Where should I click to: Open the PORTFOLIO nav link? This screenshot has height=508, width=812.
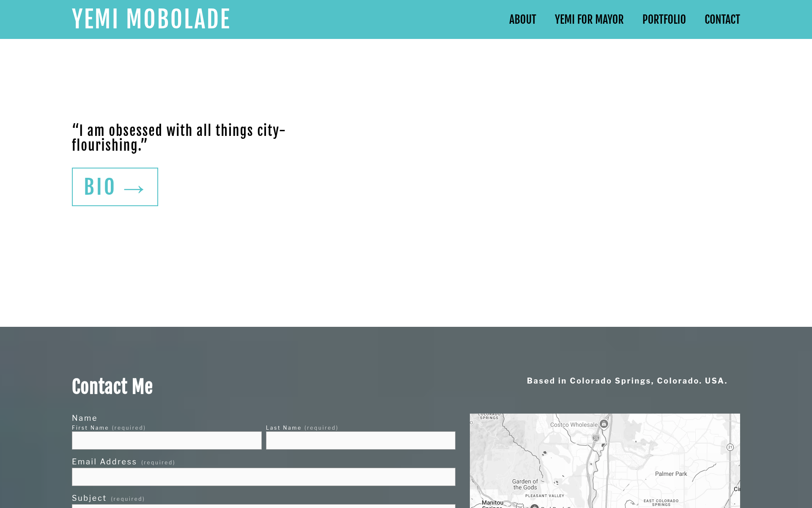(664, 19)
